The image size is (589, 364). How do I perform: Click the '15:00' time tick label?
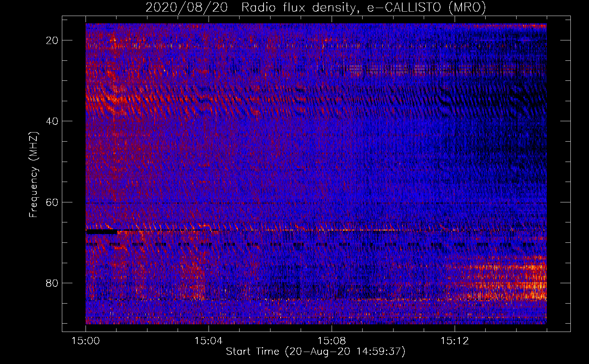(86, 341)
